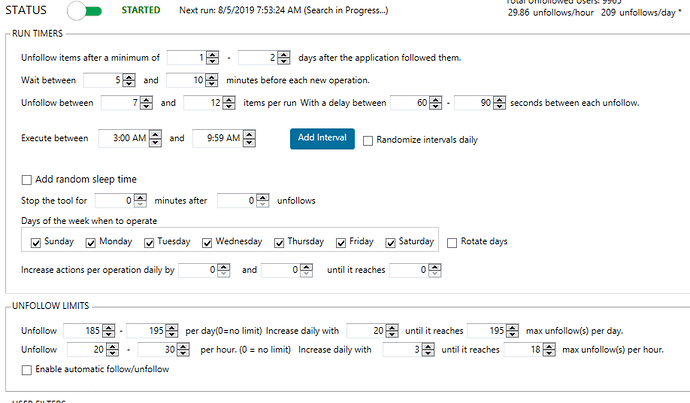The image size is (690, 403).
Task: Click the unfollow per hour field showing 30
Action: point(158,350)
